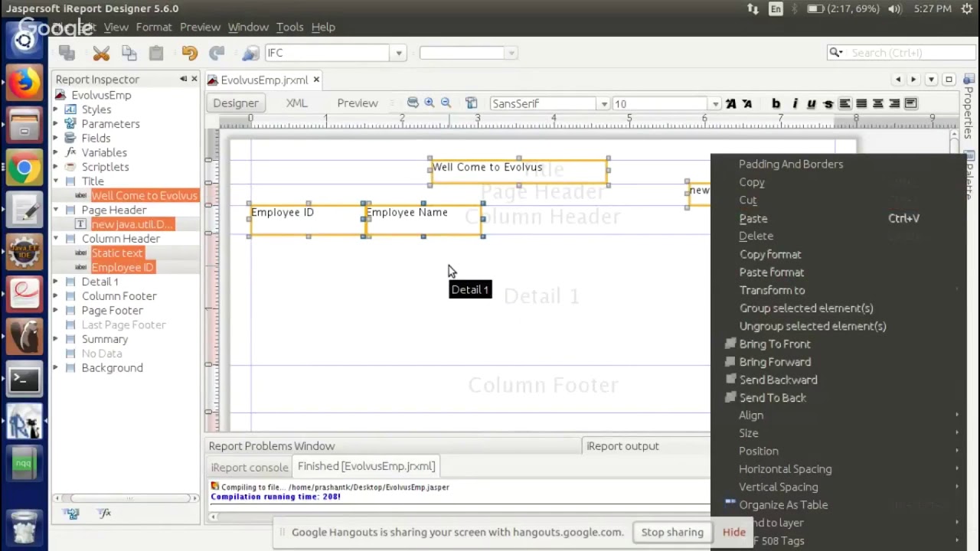Viewport: 980px width, 551px height.
Task: Choose Send To Back in context menu
Action: tap(773, 398)
